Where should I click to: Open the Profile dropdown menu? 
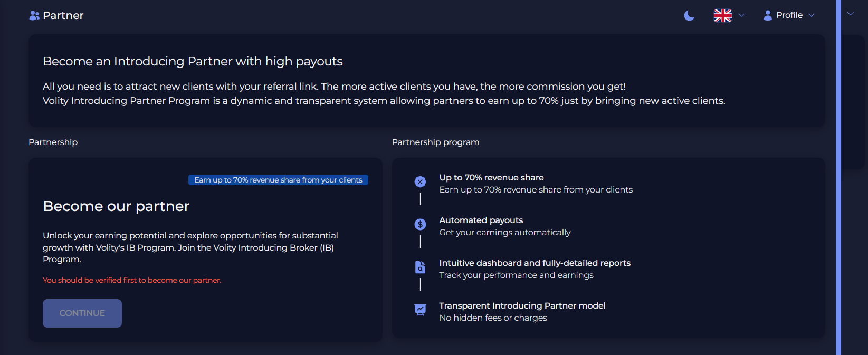point(789,15)
